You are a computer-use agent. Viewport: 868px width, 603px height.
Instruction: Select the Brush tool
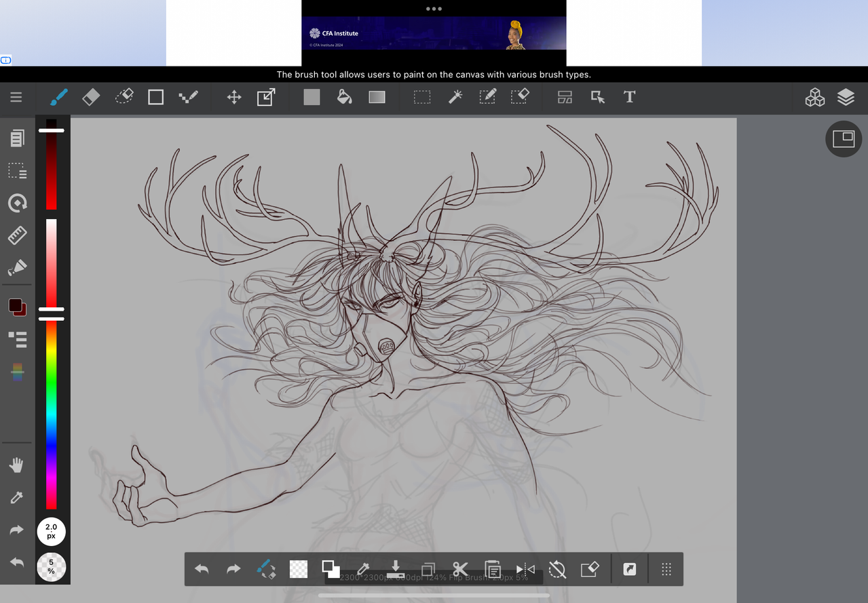coord(58,98)
